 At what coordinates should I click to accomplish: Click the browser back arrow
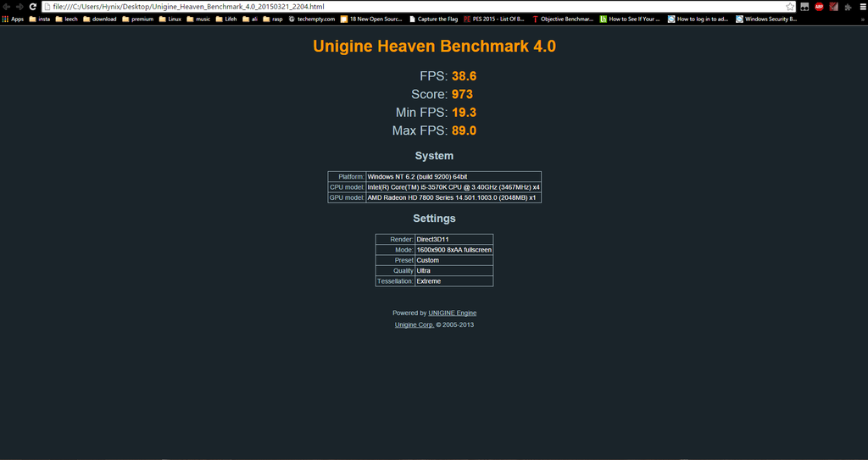(x=6, y=7)
